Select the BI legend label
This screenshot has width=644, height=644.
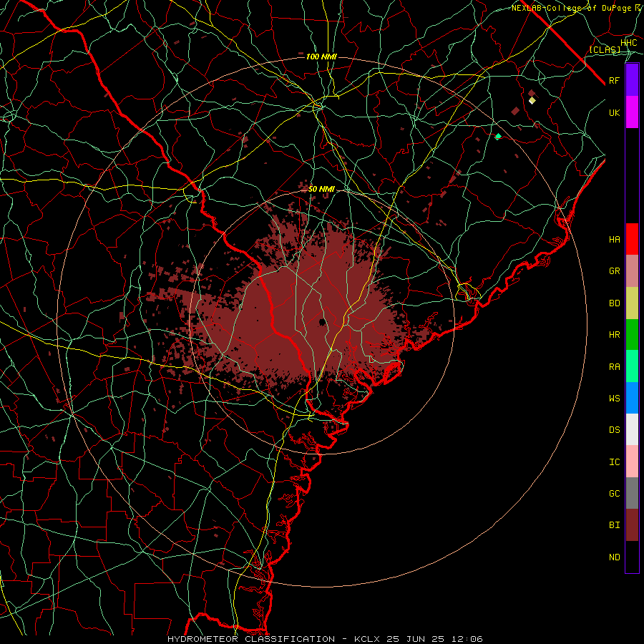(x=615, y=525)
